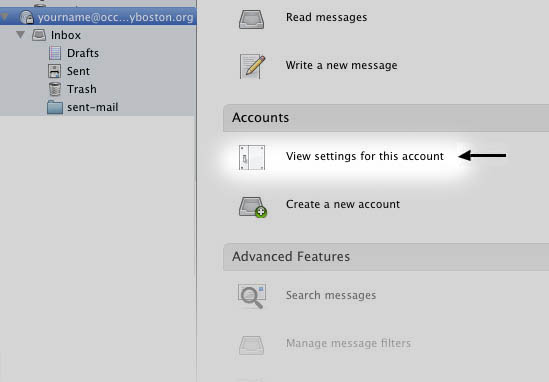Click the Inbox tray icon in sidebar

[x=39, y=35]
